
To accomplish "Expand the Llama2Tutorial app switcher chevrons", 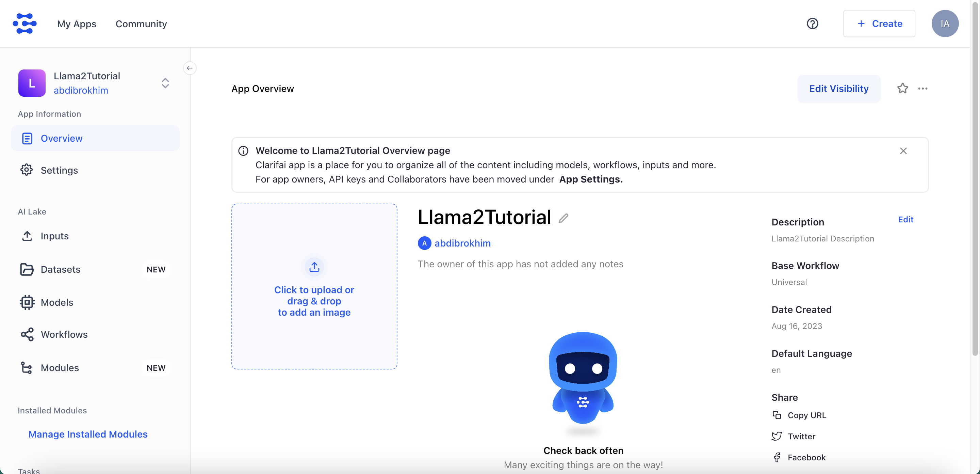I will (x=165, y=83).
